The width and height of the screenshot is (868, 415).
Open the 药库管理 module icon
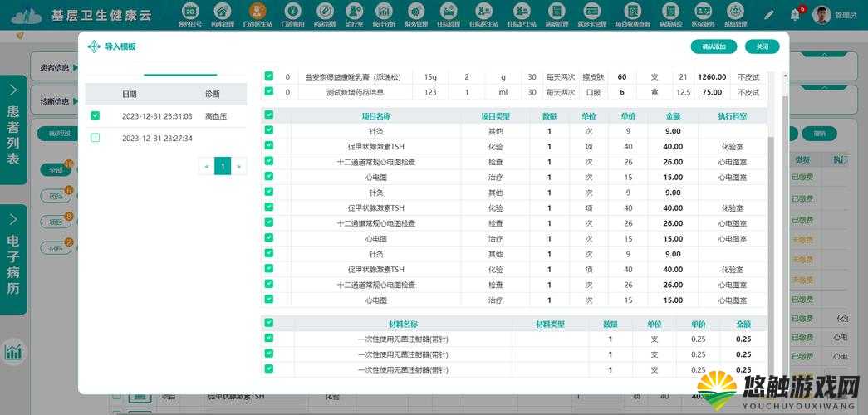click(223, 11)
